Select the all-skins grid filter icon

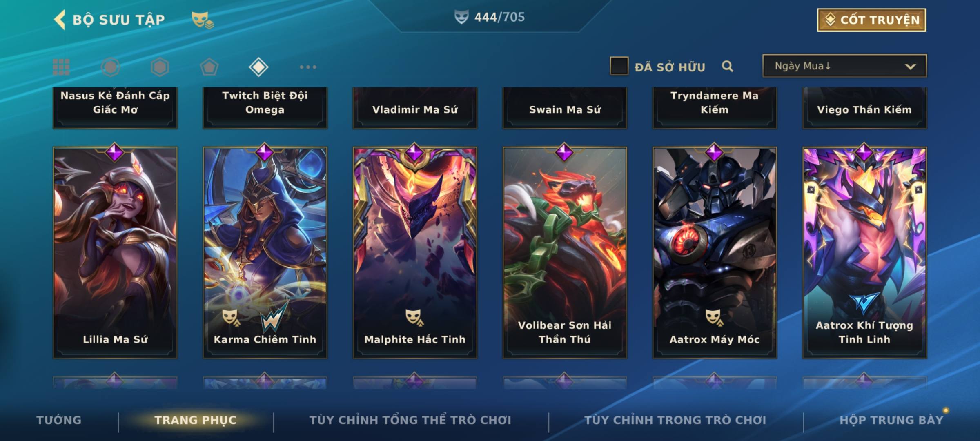[x=61, y=67]
